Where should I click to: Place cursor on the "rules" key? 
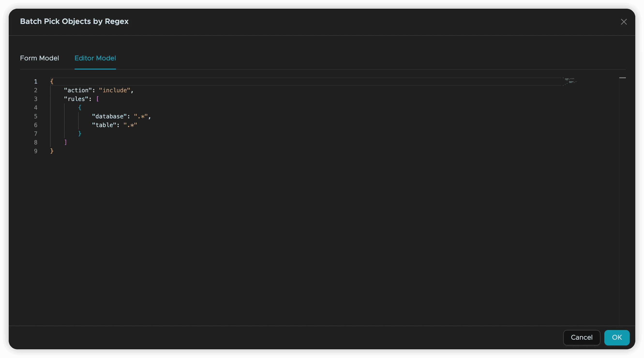click(x=76, y=99)
